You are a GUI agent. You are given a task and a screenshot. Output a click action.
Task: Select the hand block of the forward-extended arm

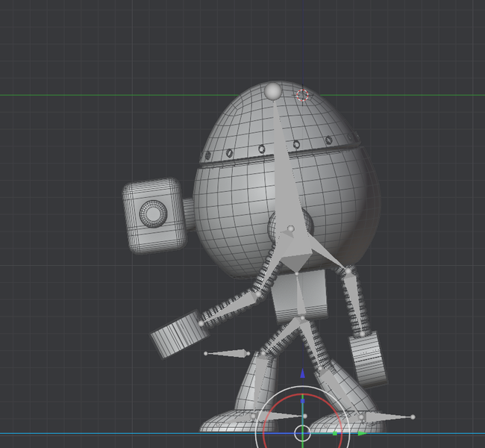[x=179, y=335]
